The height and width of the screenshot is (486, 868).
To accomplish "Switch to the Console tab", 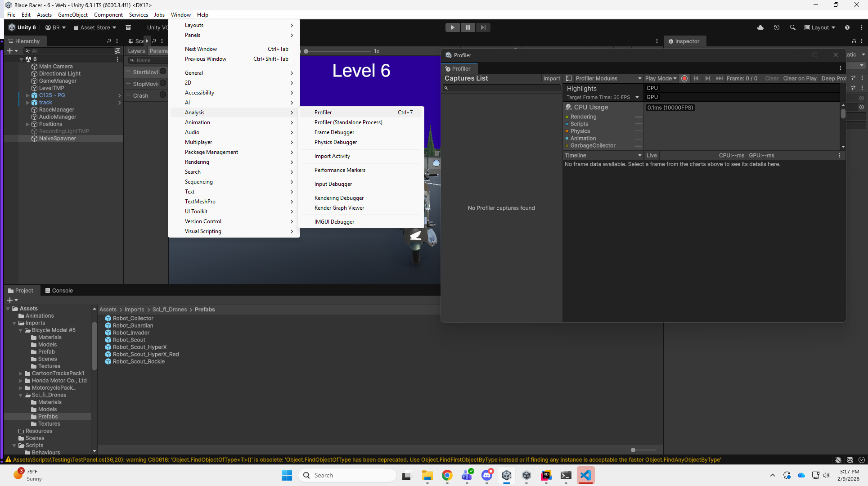I will (59, 290).
